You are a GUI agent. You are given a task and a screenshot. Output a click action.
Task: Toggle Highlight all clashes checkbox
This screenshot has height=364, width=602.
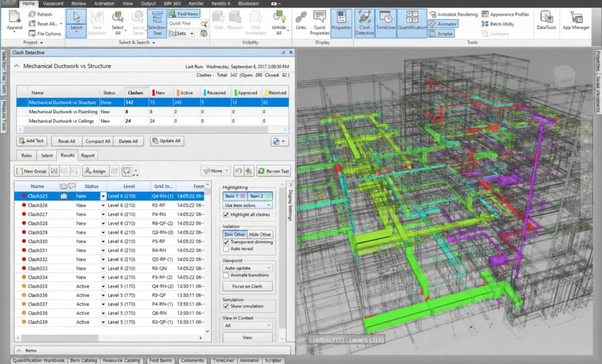[226, 215]
